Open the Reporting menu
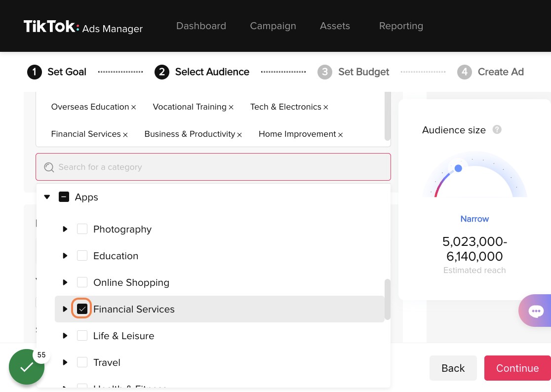551x392 pixels. tap(401, 26)
